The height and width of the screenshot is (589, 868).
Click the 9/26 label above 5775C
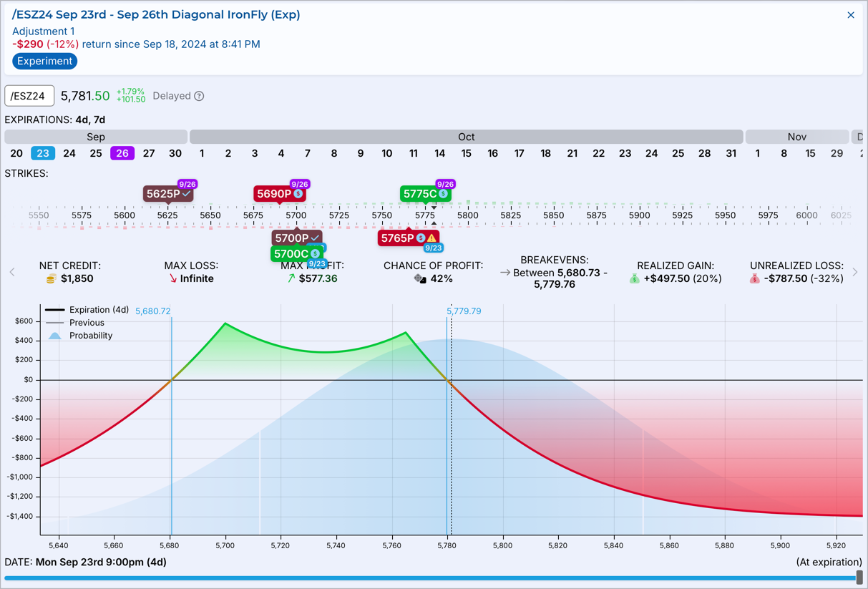[x=445, y=184]
